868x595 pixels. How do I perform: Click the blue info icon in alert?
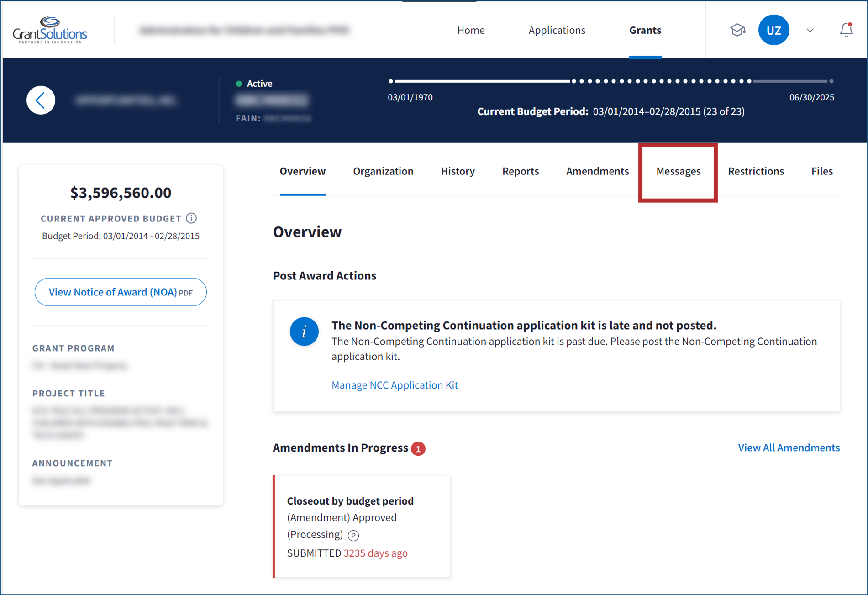pos(304,332)
